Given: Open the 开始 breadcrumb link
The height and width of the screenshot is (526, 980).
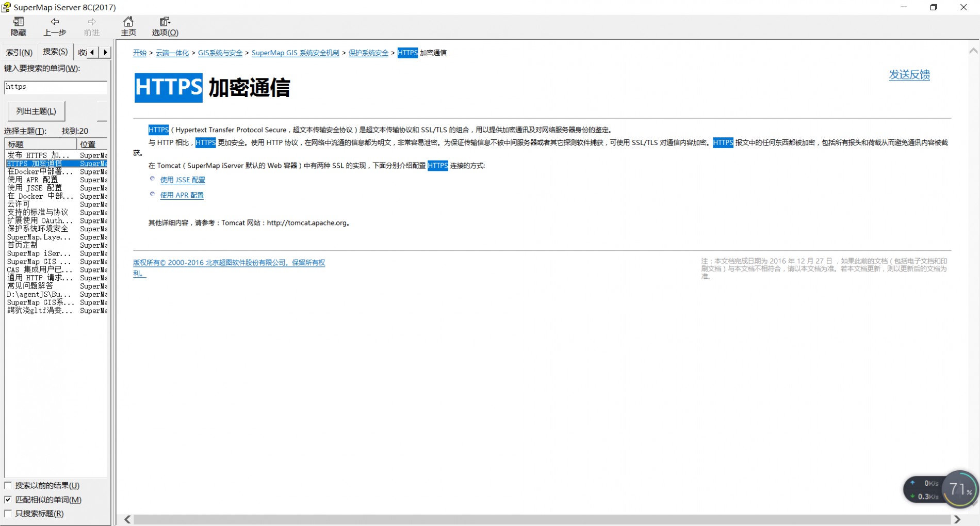Looking at the screenshot, I should 140,53.
